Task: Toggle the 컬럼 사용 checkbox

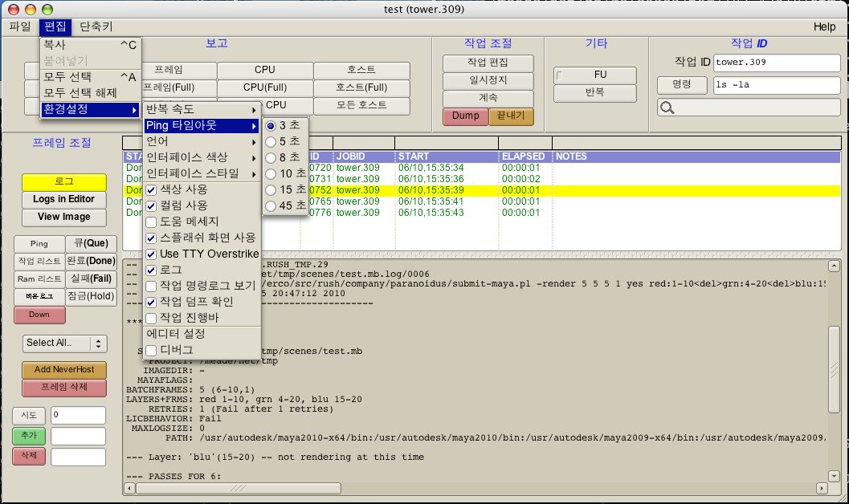Action: pyautogui.click(x=151, y=206)
